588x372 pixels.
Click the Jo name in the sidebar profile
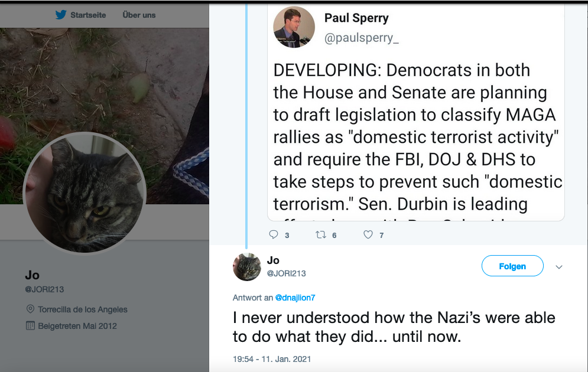pyautogui.click(x=32, y=275)
